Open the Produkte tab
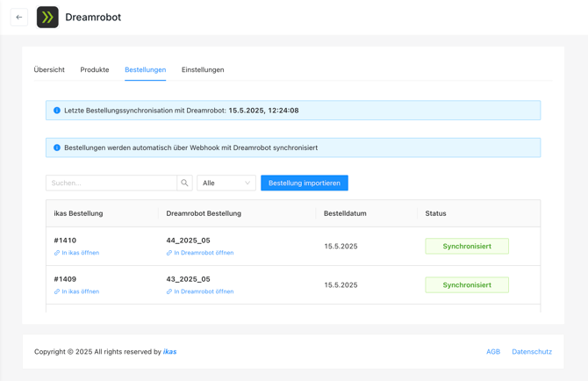Viewport: 588px width, 381px height. coord(95,69)
